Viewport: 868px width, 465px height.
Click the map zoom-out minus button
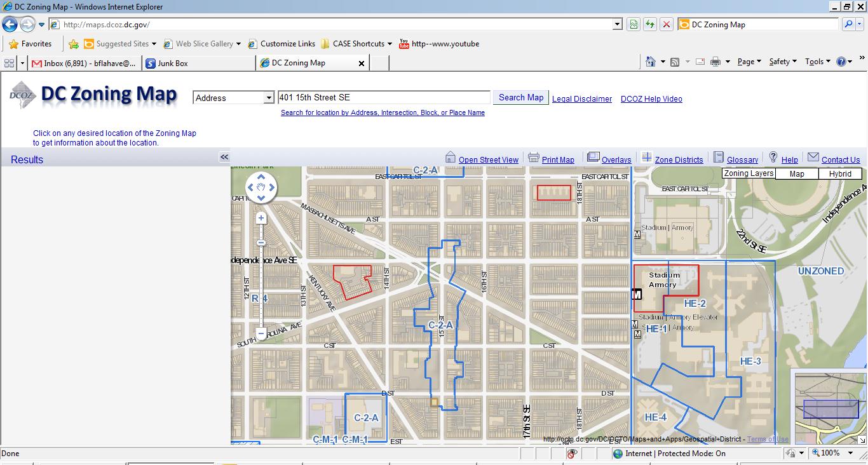click(261, 333)
